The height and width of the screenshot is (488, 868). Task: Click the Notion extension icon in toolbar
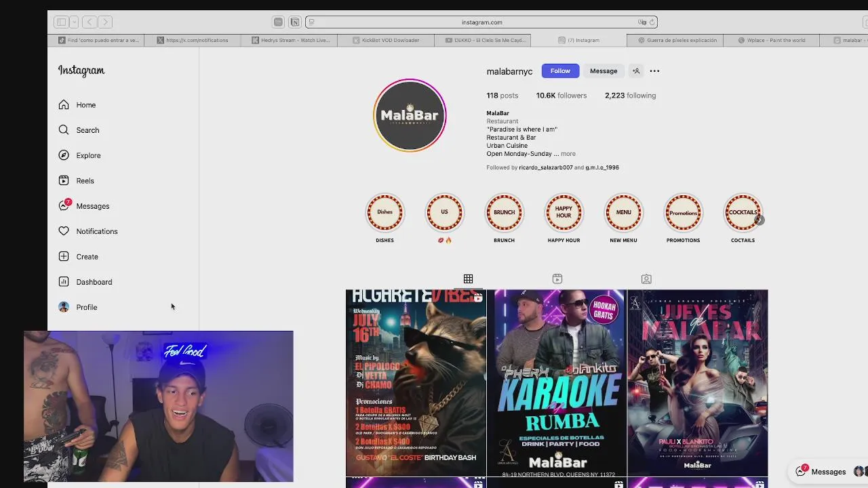pyautogui.click(x=295, y=22)
